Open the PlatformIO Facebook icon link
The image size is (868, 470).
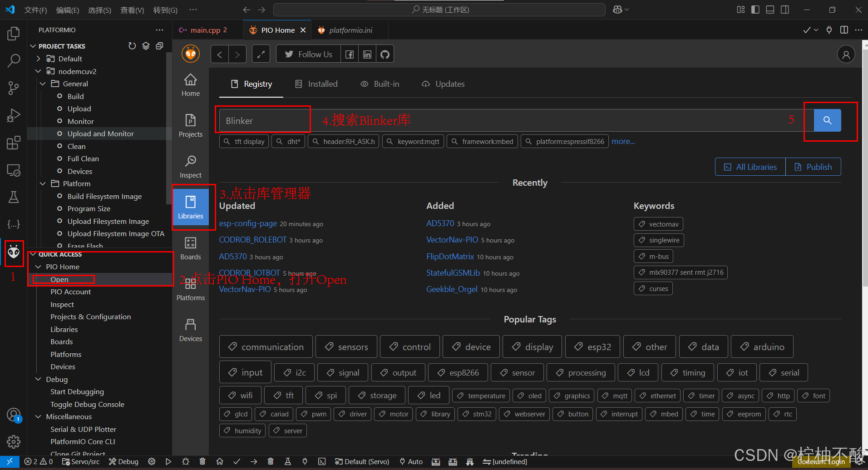pos(350,54)
